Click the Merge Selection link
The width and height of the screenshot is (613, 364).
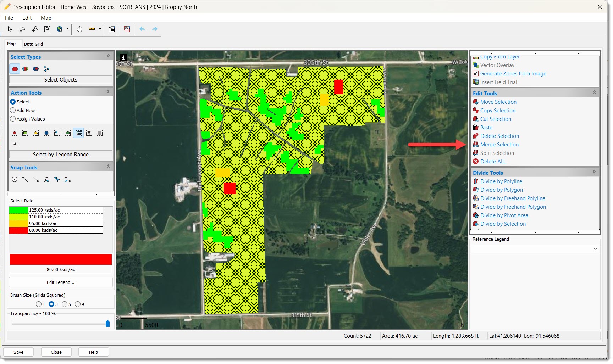(499, 145)
